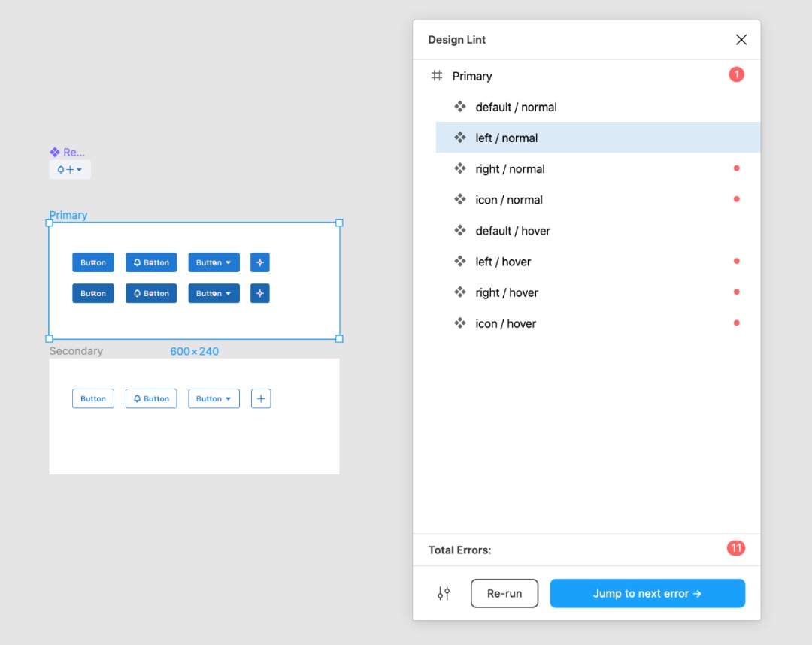Open the lint settings sliders icon
The width and height of the screenshot is (812, 645).
click(x=444, y=593)
